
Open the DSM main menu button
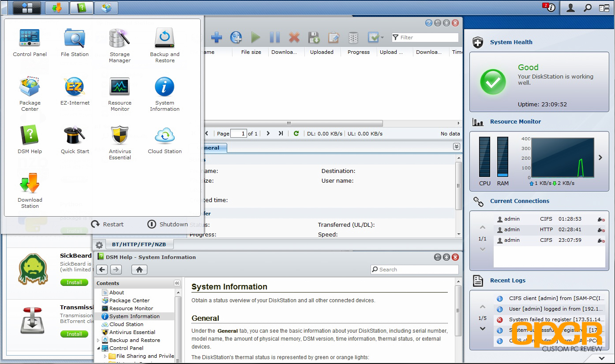27,8
